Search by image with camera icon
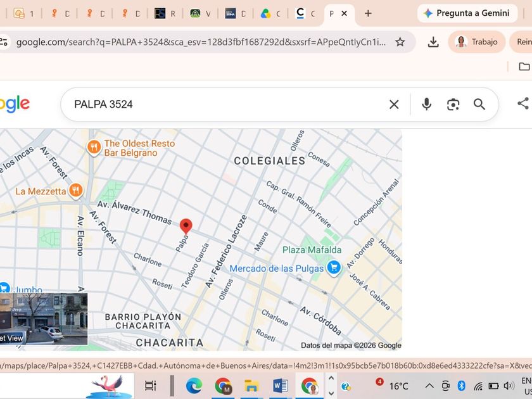532x399 pixels. pyautogui.click(x=453, y=104)
